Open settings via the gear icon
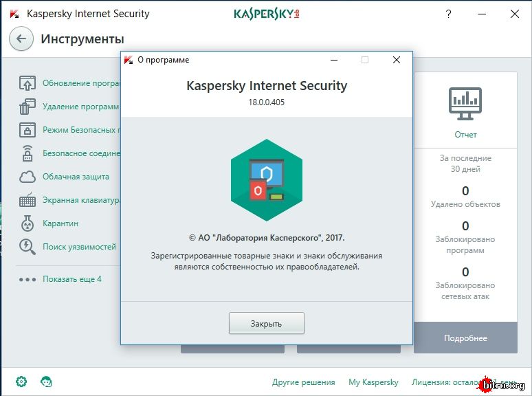The height and width of the screenshot is (396, 532). tap(21, 382)
